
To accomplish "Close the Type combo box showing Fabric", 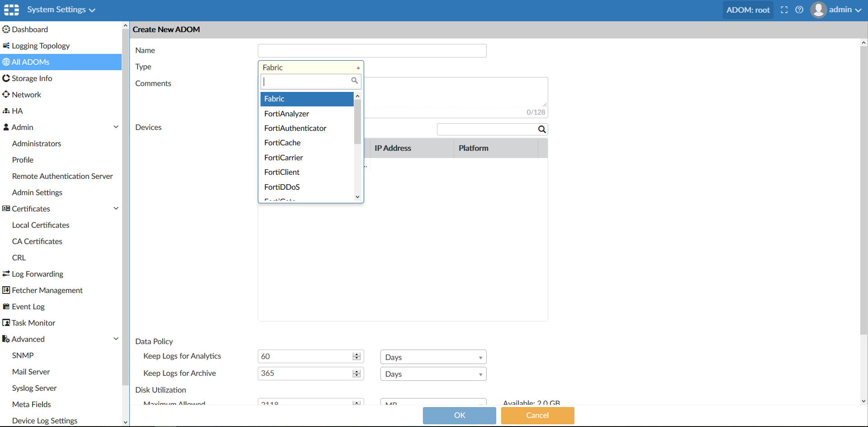I will click(311, 67).
